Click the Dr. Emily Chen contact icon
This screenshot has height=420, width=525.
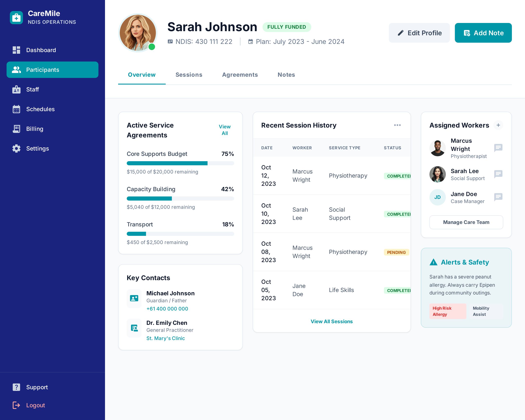(134, 328)
